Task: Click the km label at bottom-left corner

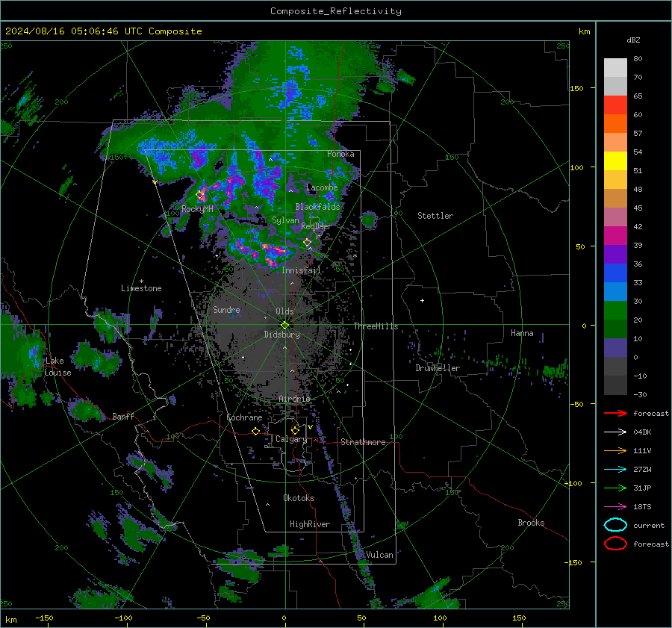Action: [x=11, y=620]
